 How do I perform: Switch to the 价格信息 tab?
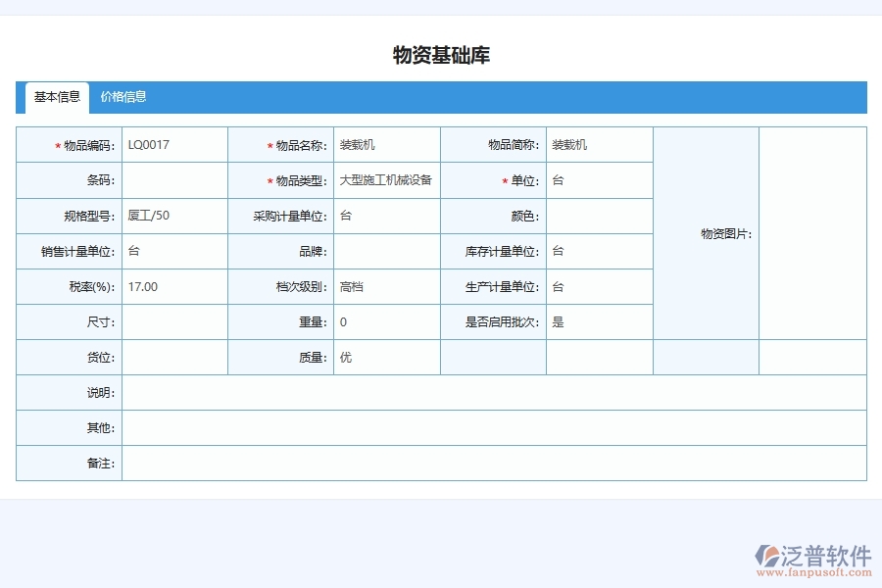click(x=123, y=97)
